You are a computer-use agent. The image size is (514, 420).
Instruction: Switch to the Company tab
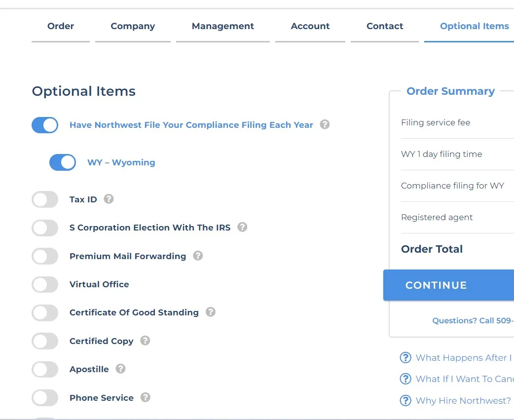click(x=133, y=27)
